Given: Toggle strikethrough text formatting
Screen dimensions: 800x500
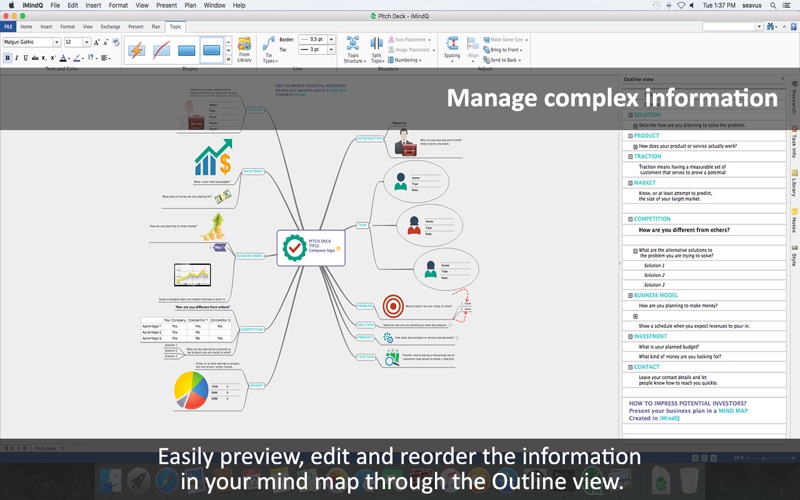Looking at the screenshot, I should 35,58.
